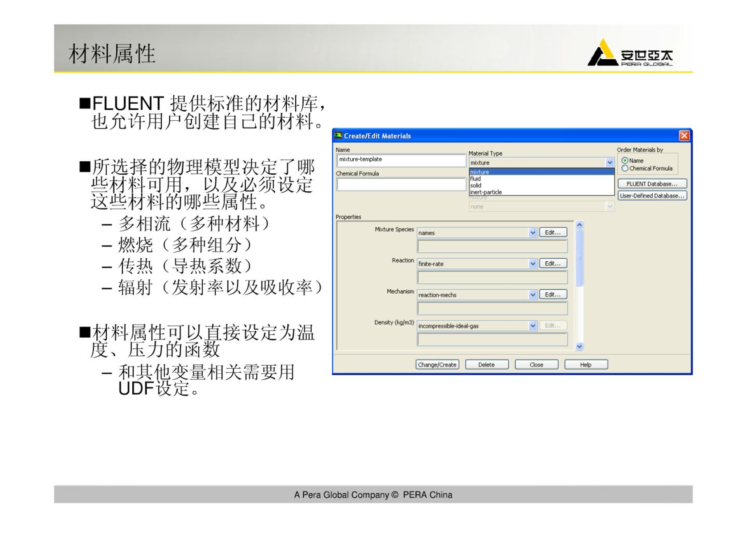Click the Properties scrollbar thumb
The width and height of the screenshot is (747, 560).
[x=579, y=258]
